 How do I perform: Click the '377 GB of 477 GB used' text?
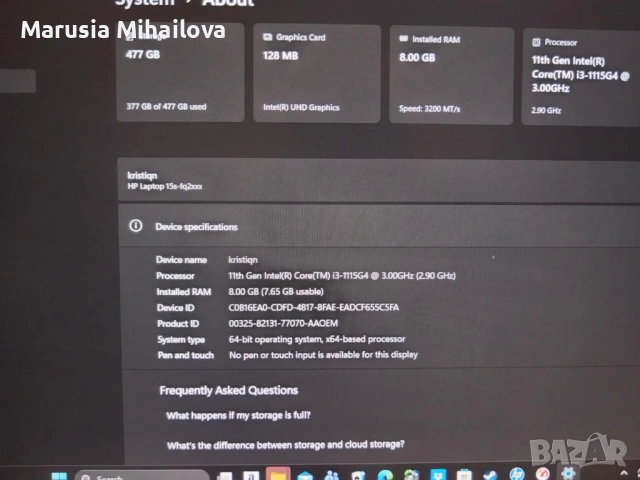tap(166, 107)
